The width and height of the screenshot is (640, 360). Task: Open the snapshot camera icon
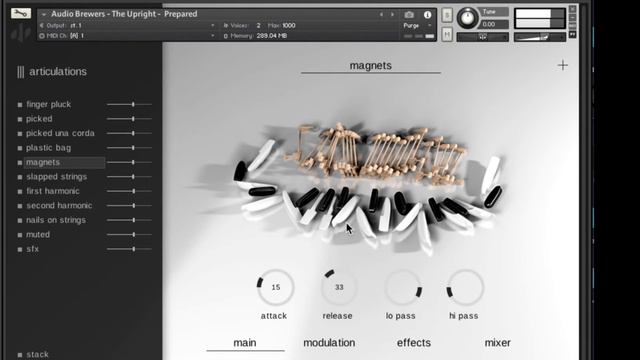[x=409, y=15]
